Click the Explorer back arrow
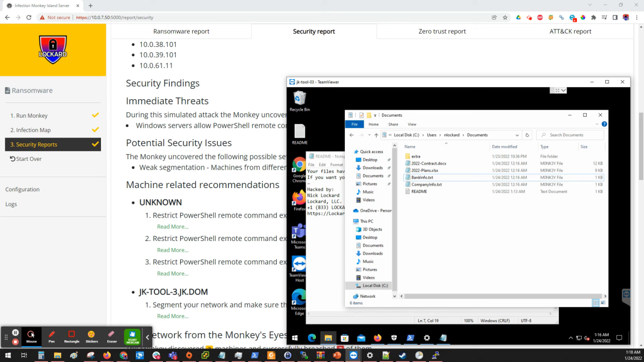This screenshot has height=362, width=644. [351, 135]
